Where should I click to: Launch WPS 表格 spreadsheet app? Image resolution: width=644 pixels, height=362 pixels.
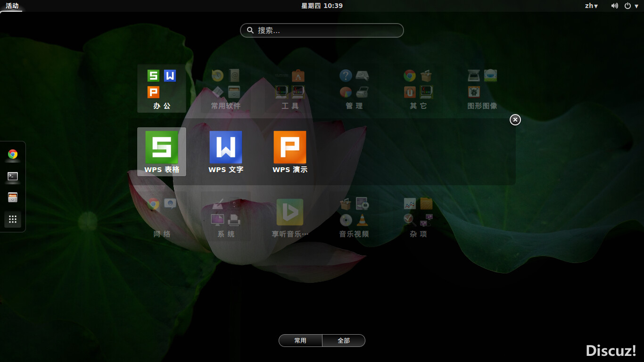[x=162, y=151]
